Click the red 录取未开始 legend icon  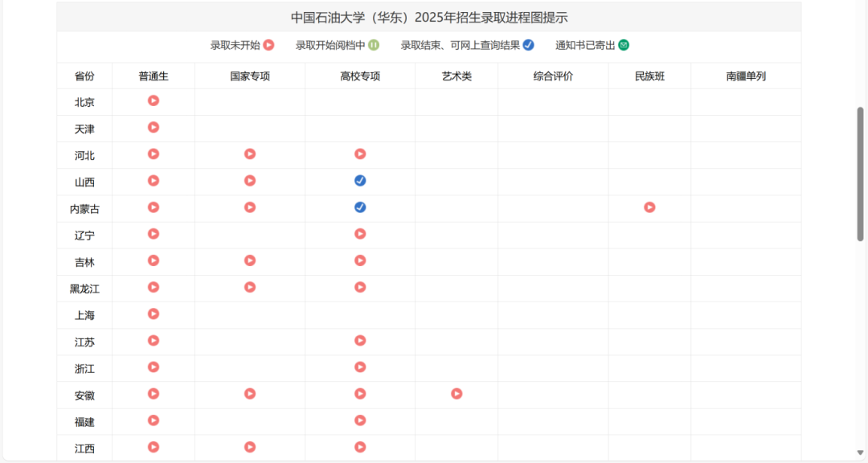[x=269, y=46]
